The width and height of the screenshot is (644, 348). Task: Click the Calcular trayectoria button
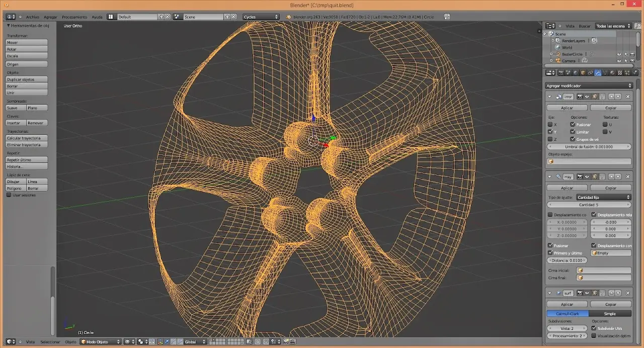(x=27, y=138)
